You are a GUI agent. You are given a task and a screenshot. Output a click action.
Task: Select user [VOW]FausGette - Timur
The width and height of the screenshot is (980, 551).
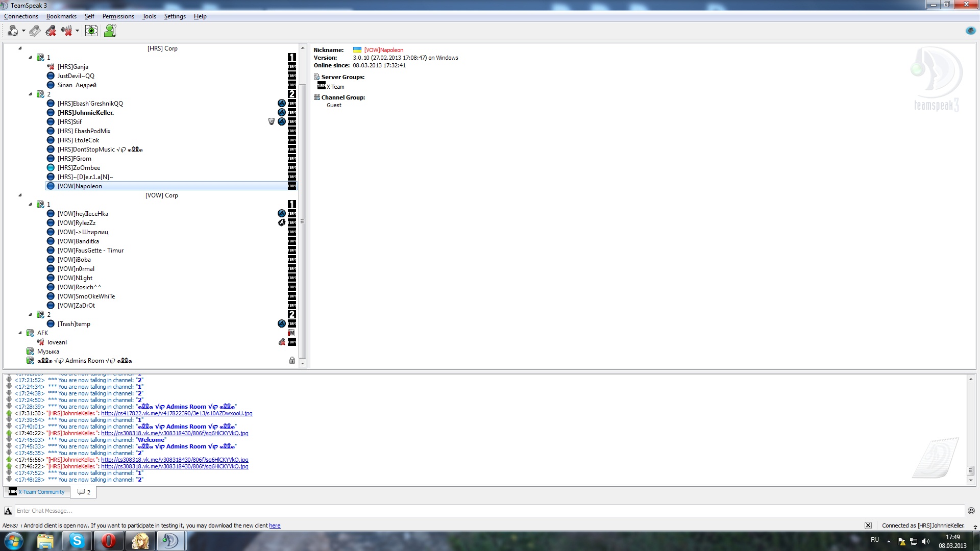pyautogui.click(x=90, y=251)
